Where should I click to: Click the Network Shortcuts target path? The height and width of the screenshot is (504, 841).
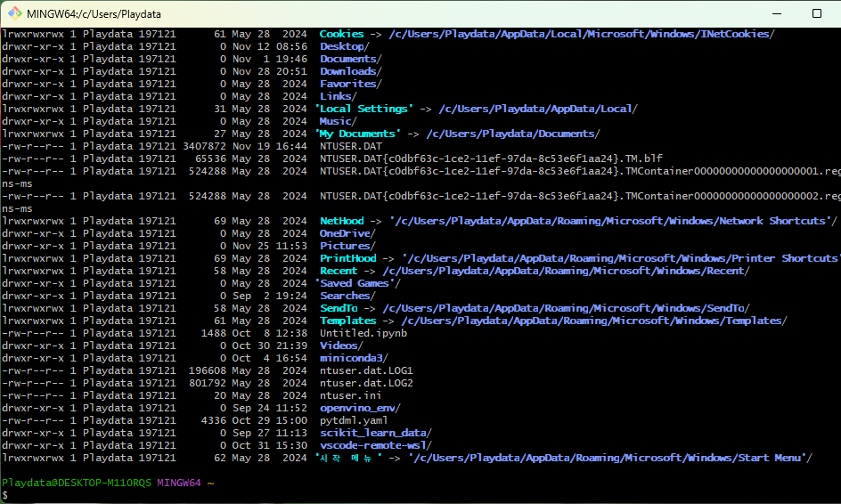[614, 221]
